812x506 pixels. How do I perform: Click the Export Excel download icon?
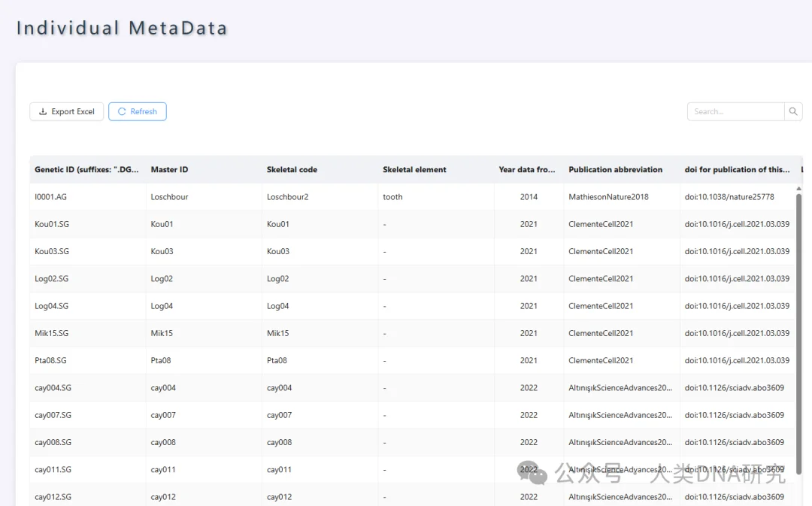point(43,111)
